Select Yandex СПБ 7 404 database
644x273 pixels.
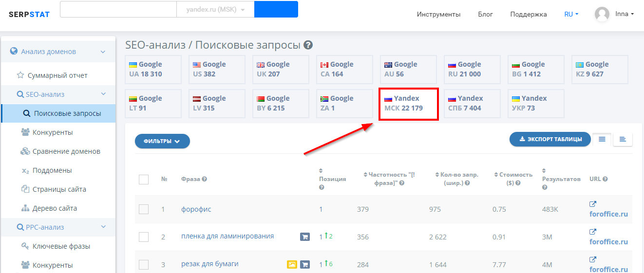pos(472,104)
